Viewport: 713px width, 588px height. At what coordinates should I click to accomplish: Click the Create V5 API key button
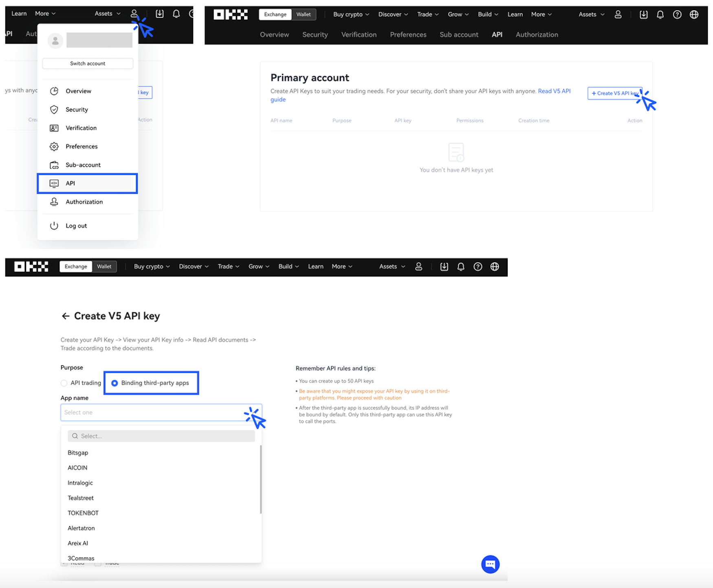coord(615,93)
